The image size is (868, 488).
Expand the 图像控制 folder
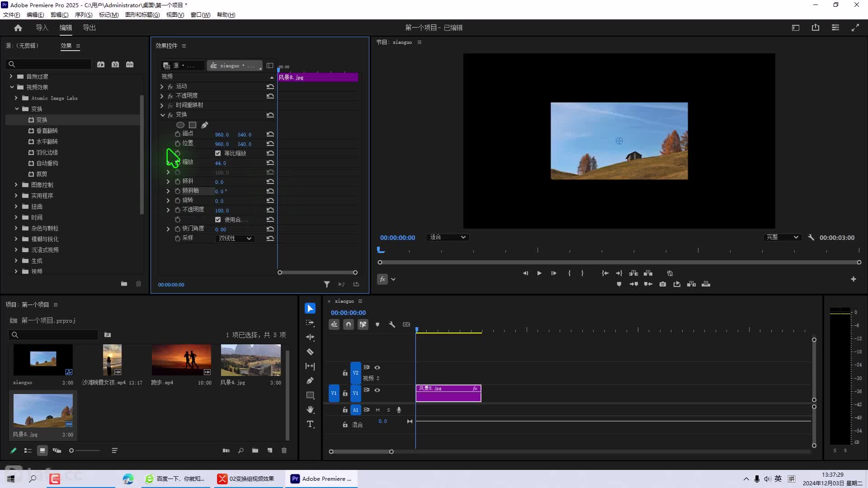16,185
